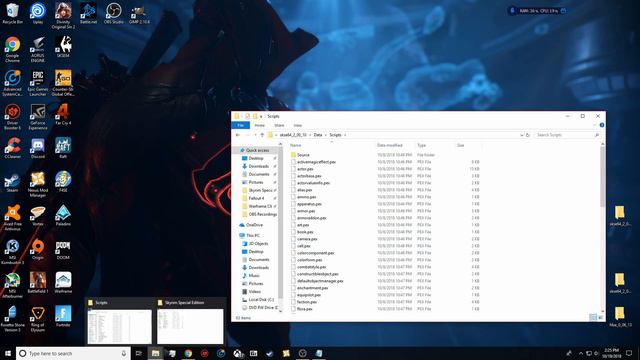640x360 pixels.
Task: Click the refresh button by address bar
Action: tap(528, 135)
